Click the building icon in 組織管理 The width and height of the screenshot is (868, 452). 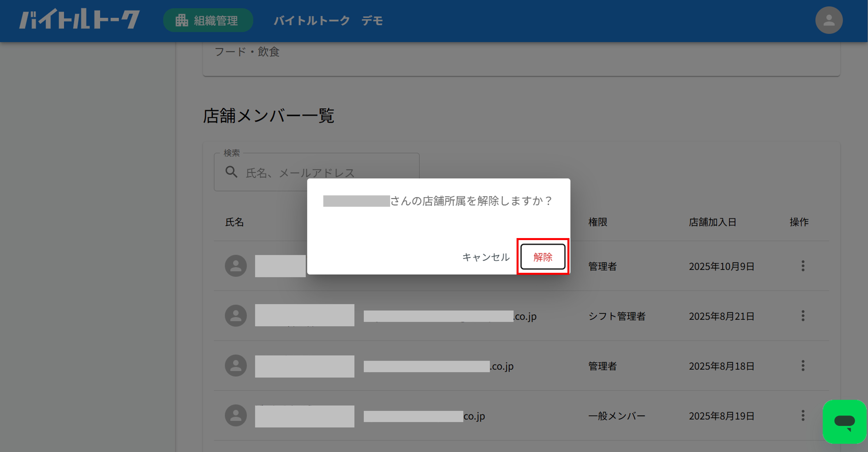pyautogui.click(x=182, y=20)
